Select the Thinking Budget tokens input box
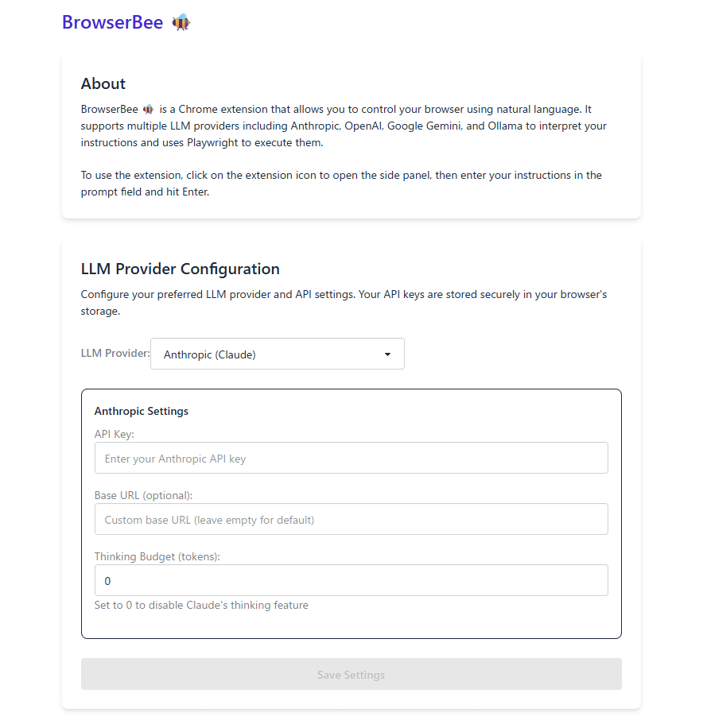Viewport: 703px width, 728px height. pyautogui.click(x=351, y=581)
